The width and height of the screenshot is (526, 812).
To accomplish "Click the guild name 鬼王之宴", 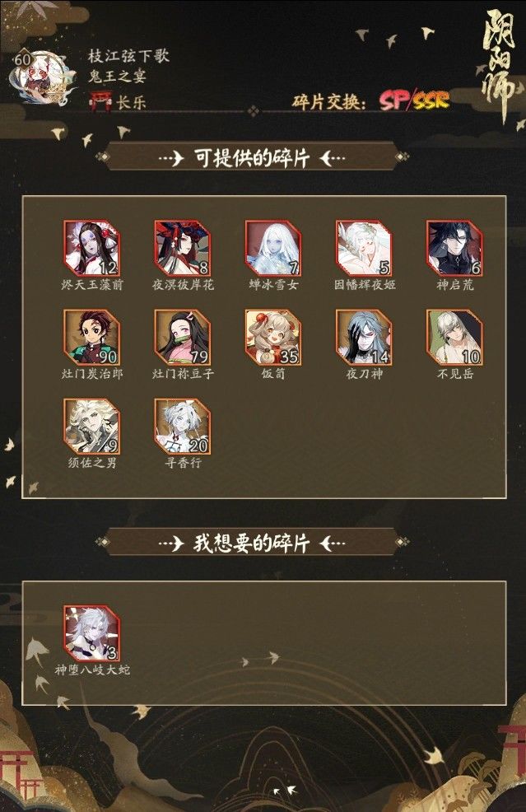I will [x=117, y=77].
